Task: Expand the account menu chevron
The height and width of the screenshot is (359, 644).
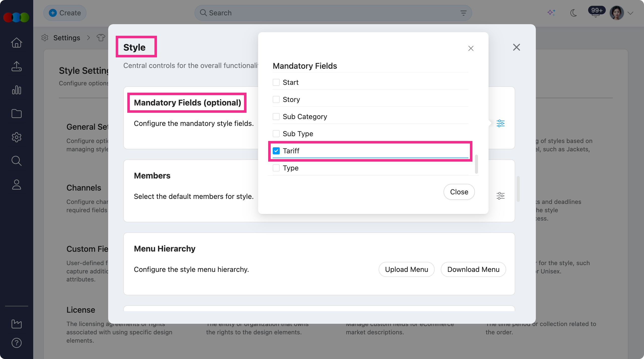Action: click(630, 13)
